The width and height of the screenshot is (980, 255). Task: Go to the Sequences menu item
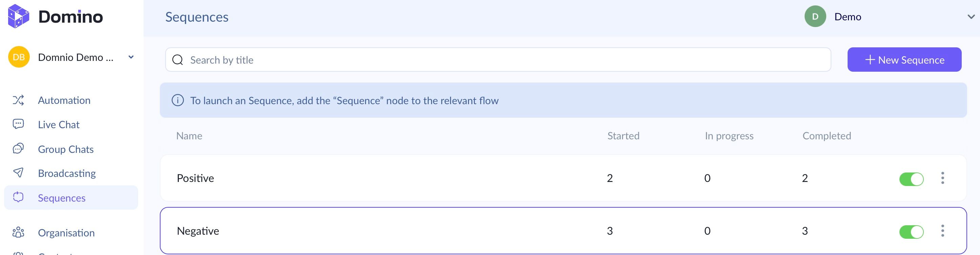(62, 198)
